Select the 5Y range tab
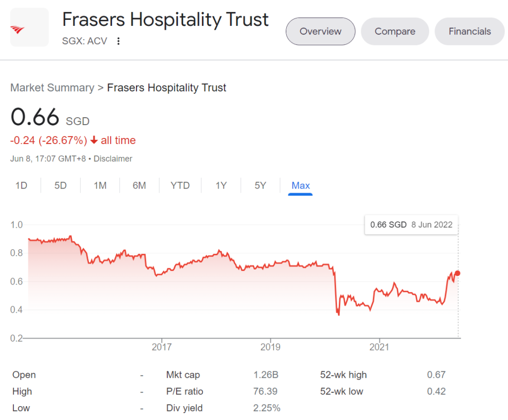This screenshot has height=420, width=508. click(x=260, y=186)
